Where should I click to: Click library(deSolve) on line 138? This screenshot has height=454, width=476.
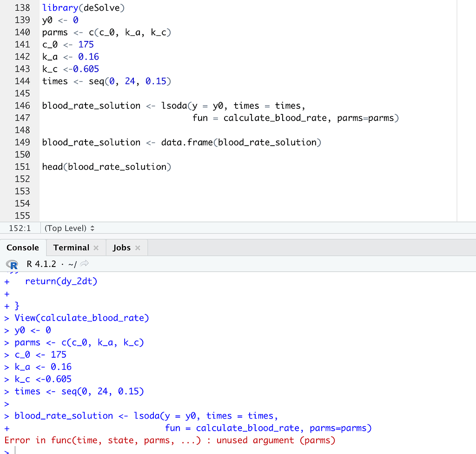click(x=82, y=7)
